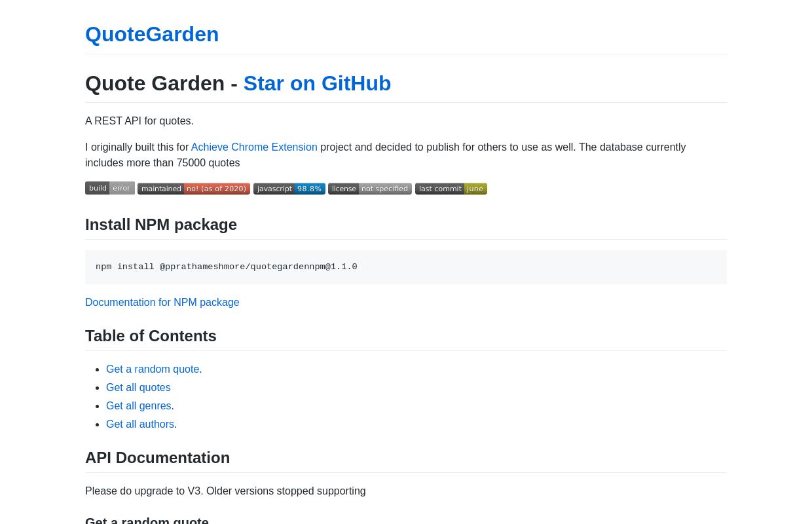Jump to Get a random quote section

(x=153, y=369)
